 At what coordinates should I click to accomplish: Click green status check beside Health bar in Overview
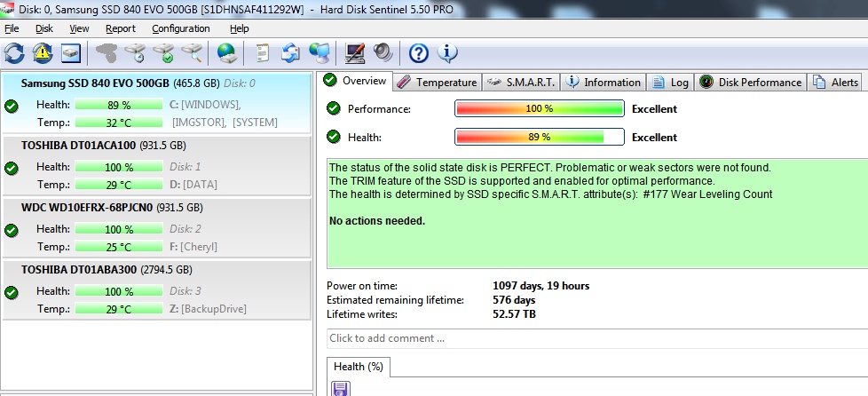pos(333,137)
